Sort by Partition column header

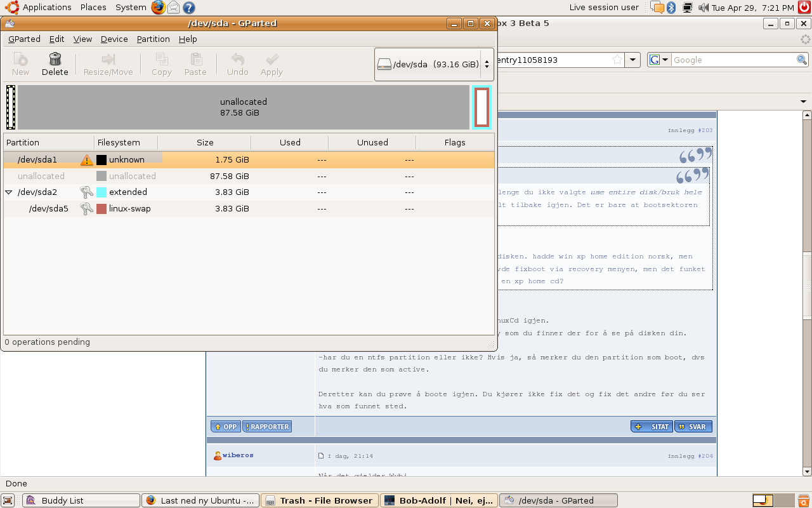[x=49, y=142]
